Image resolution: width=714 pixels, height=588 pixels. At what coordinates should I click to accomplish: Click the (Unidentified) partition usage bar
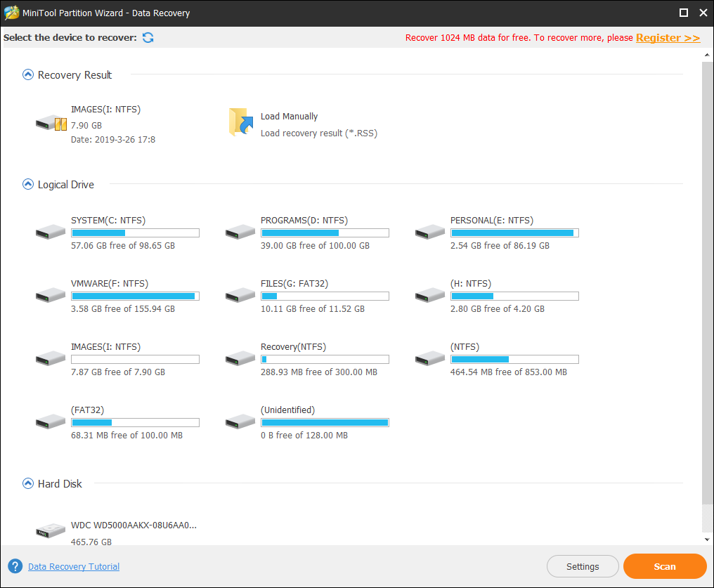[325, 423]
